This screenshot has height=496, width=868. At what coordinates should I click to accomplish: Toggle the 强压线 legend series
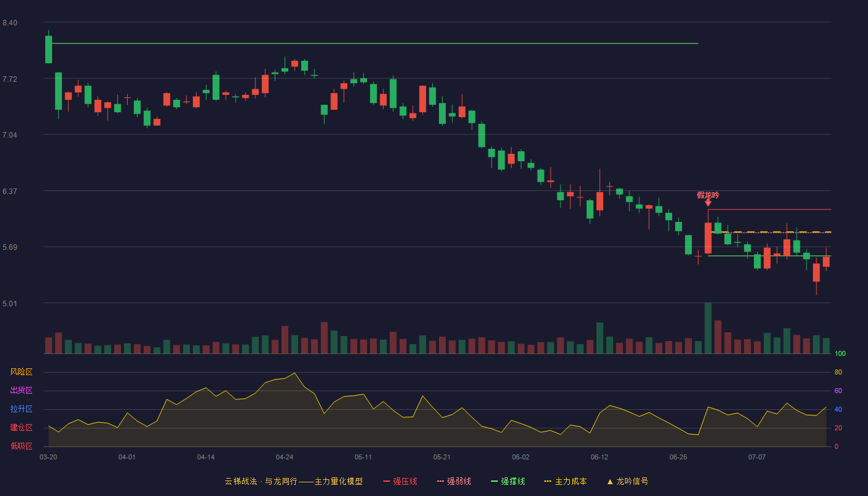(x=400, y=481)
